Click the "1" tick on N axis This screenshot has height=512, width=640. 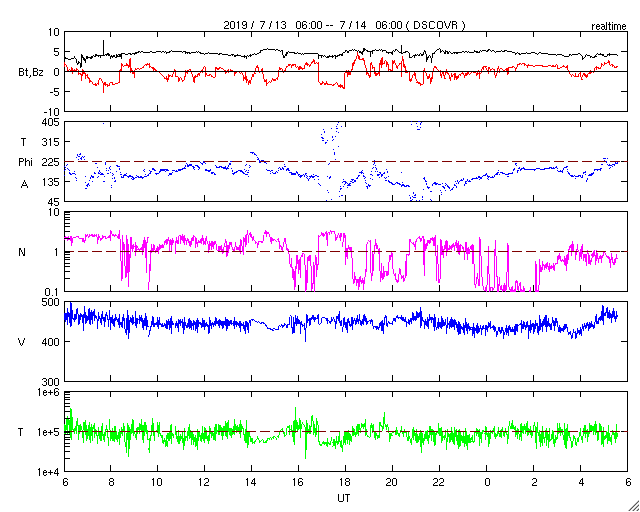(x=57, y=252)
